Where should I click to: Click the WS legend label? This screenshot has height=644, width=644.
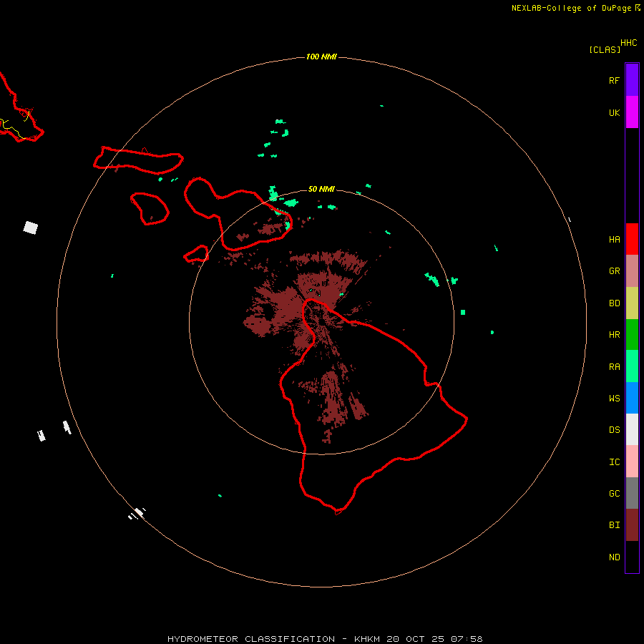tap(614, 398)
